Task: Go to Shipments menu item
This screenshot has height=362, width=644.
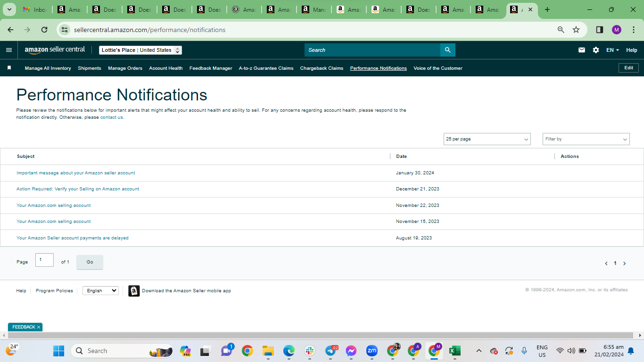Action: 90,68
